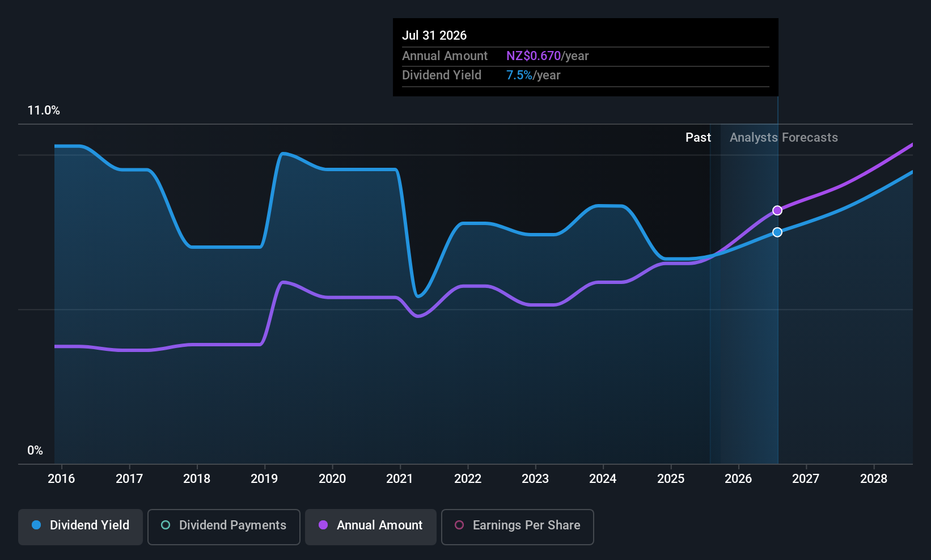Click the NZ$0.670/year annual amount value
The image size is (931, 560).
(548, 56)
